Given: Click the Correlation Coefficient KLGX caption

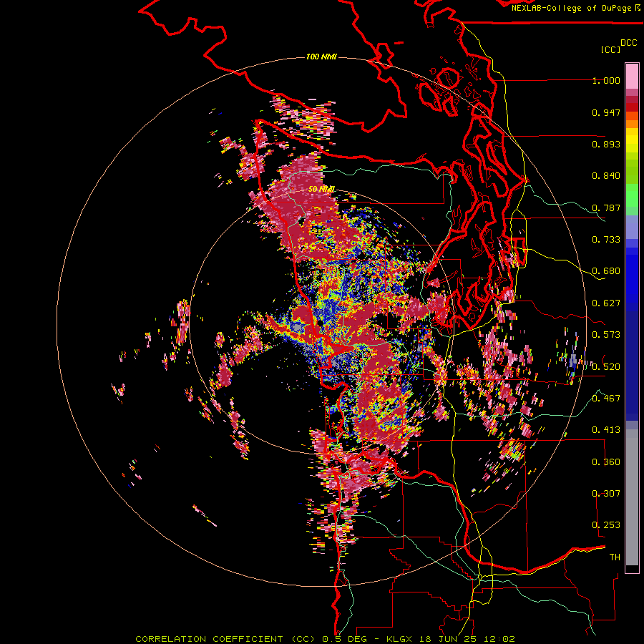Looking at the screenshot, I should pos(325,639).
